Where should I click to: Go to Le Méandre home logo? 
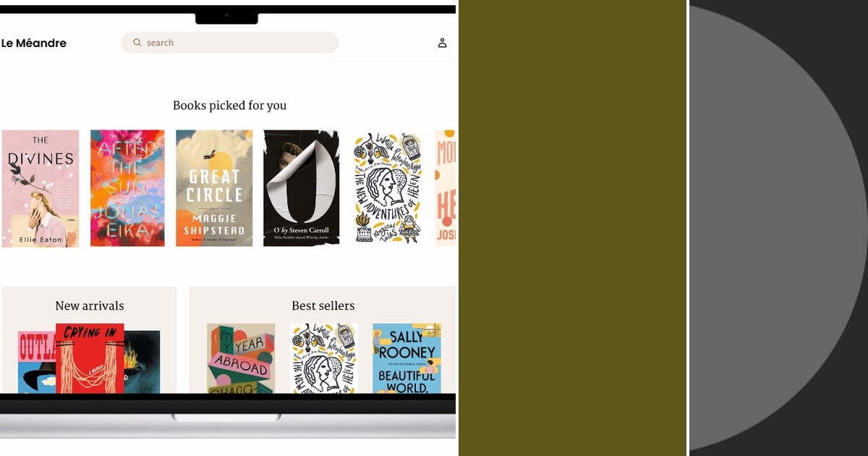point(34,43)
